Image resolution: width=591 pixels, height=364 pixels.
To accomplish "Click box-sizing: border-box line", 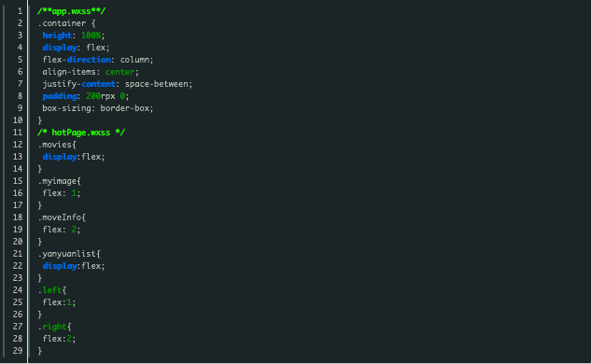I will click(98, 108).
